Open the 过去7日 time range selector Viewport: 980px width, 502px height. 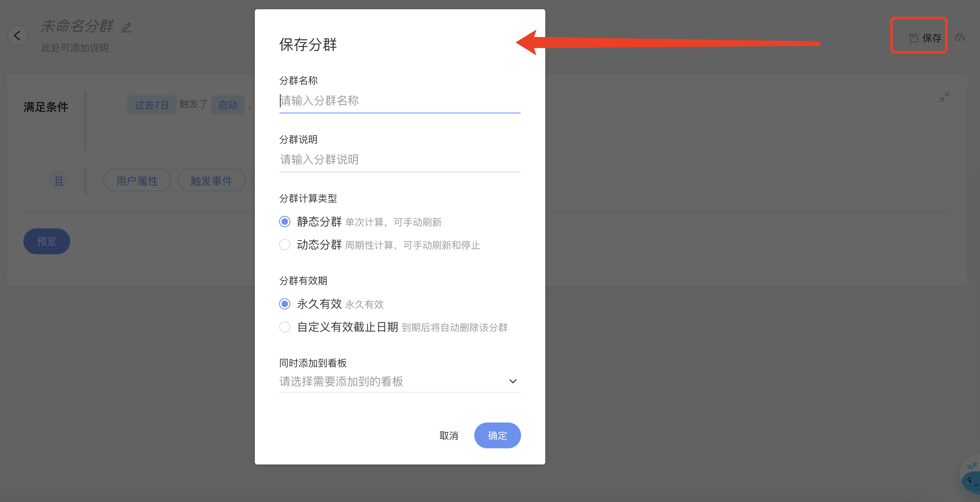tap(152, 105)
